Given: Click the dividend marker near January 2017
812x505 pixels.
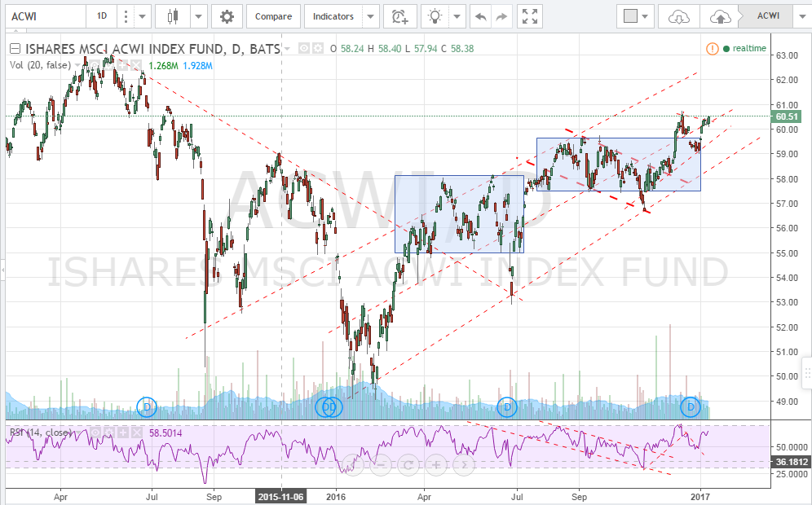Looking at the screenshot, I should [x=691, y=407].
